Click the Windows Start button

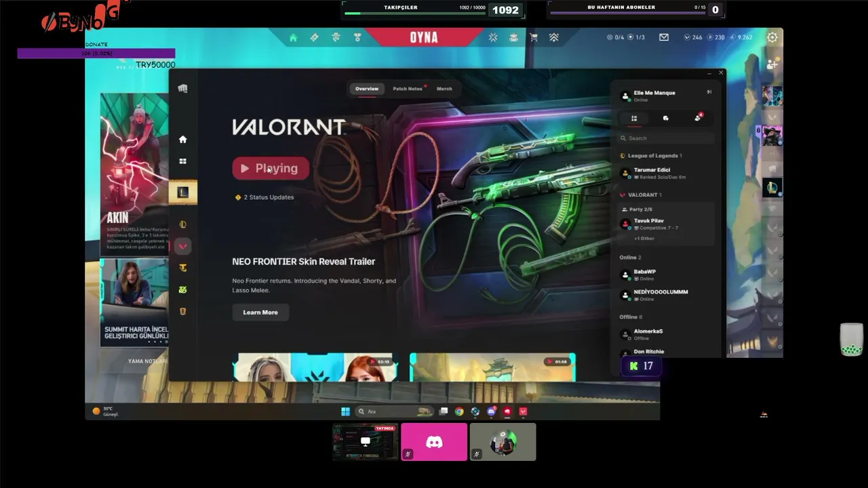pyautogui.click(x=345, y=411)
